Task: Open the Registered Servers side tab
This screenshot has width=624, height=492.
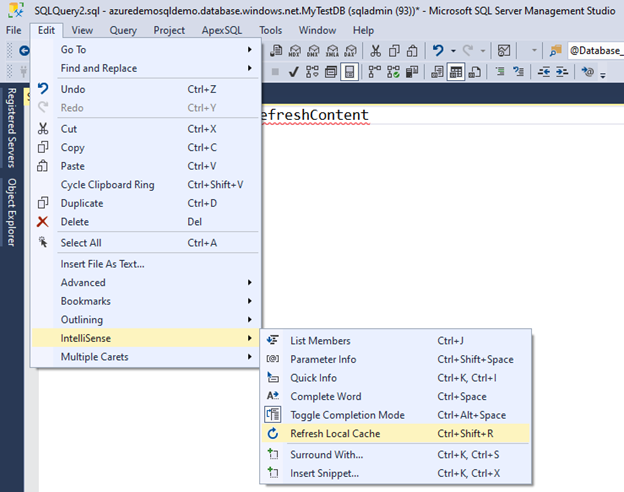Action: pos(12,127)
